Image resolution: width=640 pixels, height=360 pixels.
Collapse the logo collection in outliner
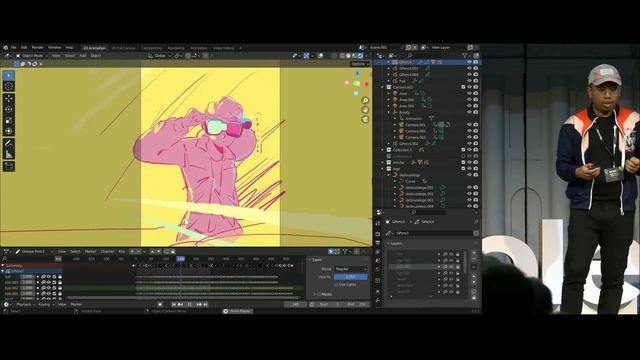tap(382, 169)
